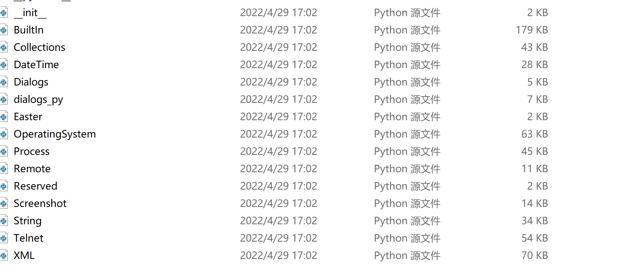Click the file type text of Telnet
This screenshot has width=644, height=273.
click(x=407, y=238)
